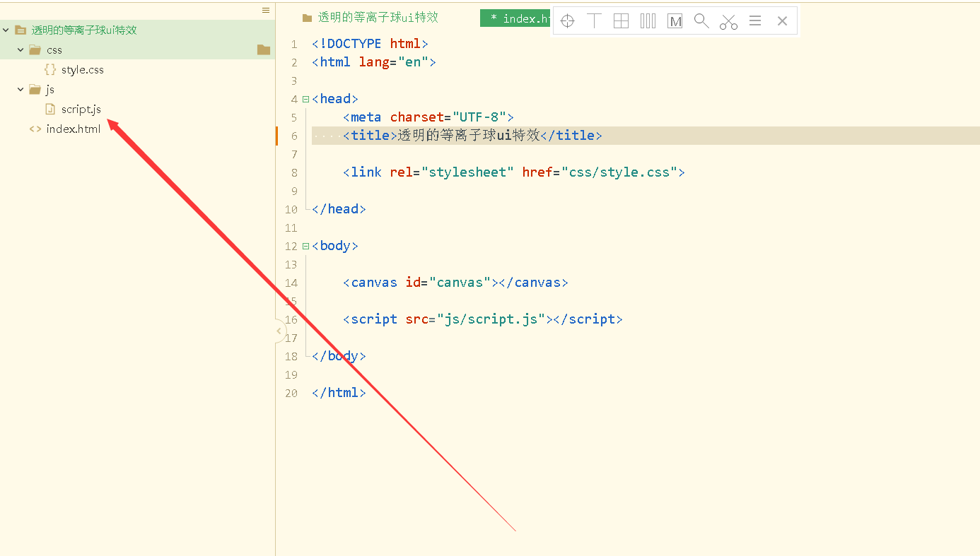Click the boxed M icon
This screenshot has height=556, width=980.
(x=675, y=21)
